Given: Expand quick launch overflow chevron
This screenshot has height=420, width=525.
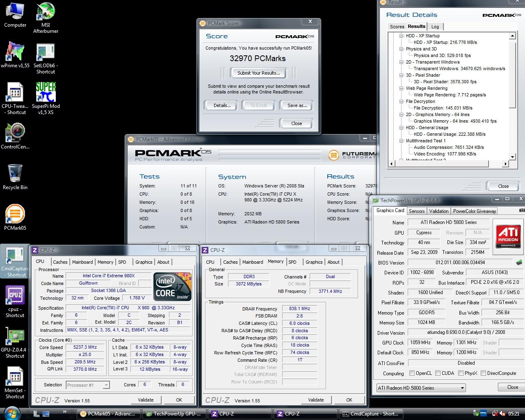Looking at the screenshot, I should tap(64, 412).
